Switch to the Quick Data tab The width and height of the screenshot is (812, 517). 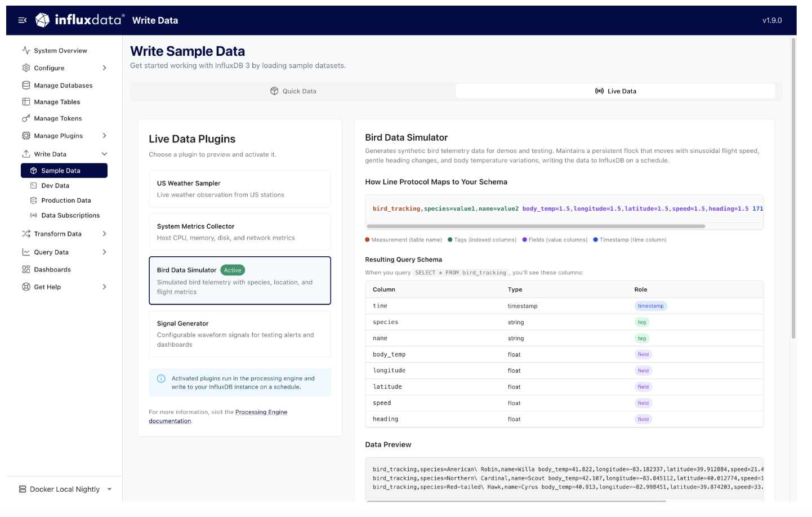click(x=293, y=91)
